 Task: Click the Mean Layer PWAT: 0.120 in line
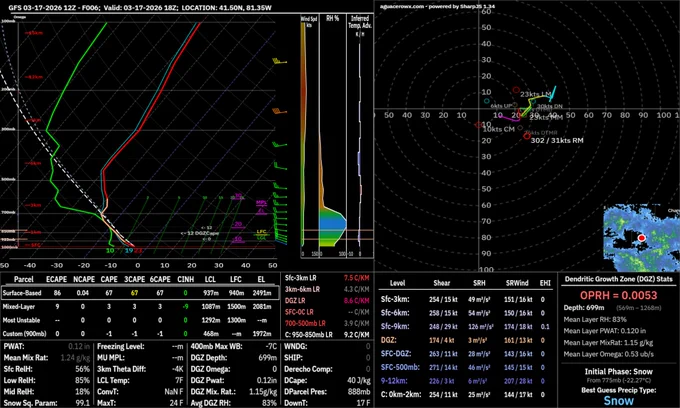click(605, 331)
